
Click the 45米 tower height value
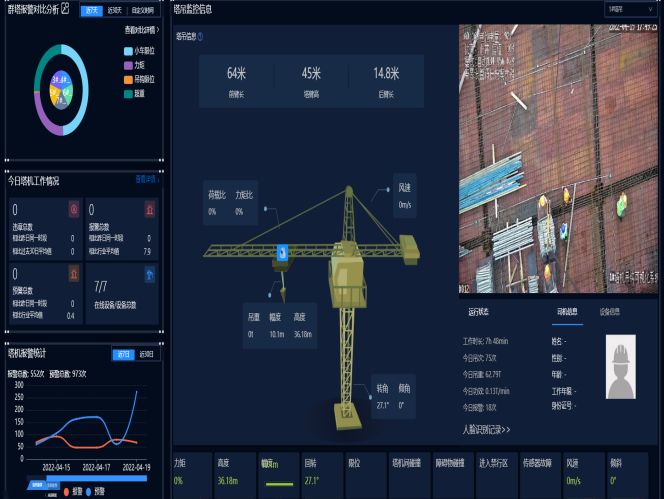tap(311, 73)
